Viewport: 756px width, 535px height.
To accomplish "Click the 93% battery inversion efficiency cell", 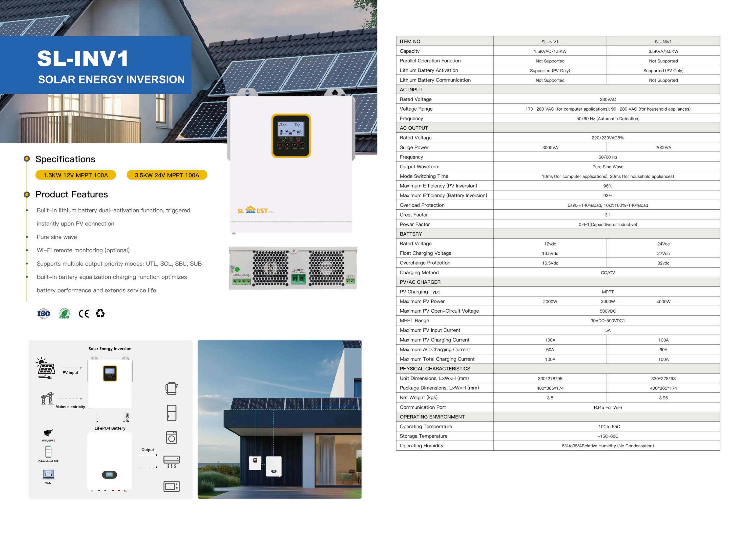I will 606,195.
